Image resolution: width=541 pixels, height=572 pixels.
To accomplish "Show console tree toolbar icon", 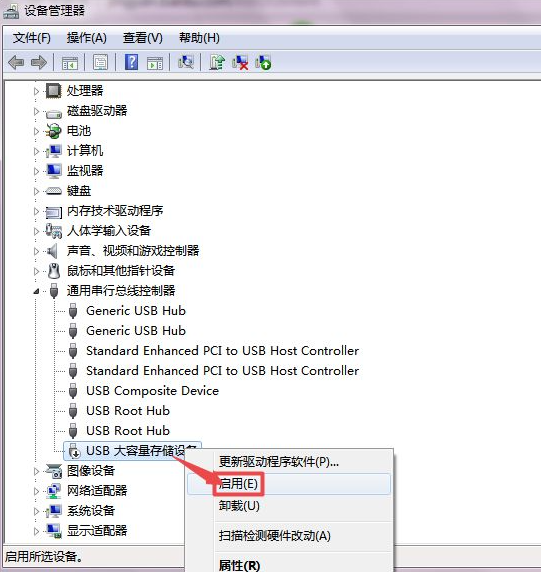I will [70, 63].
